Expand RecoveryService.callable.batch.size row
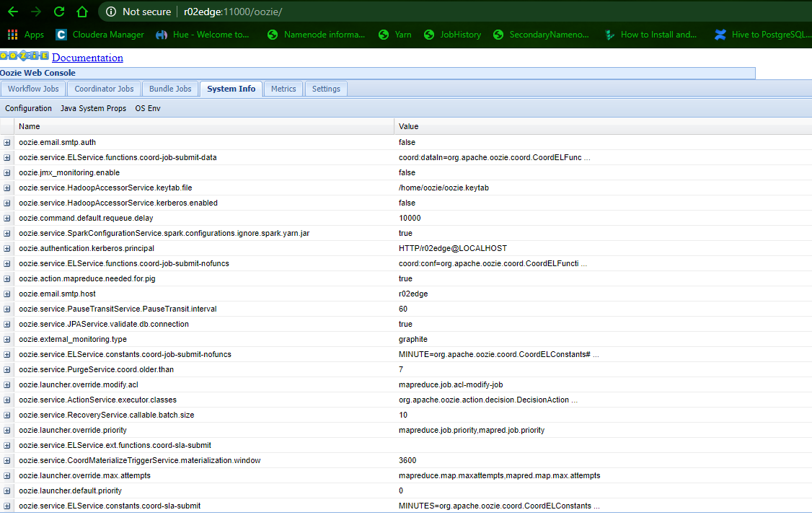Image resolution: width=812 pixels, height=515 pixels. click(x=6, y=415)
